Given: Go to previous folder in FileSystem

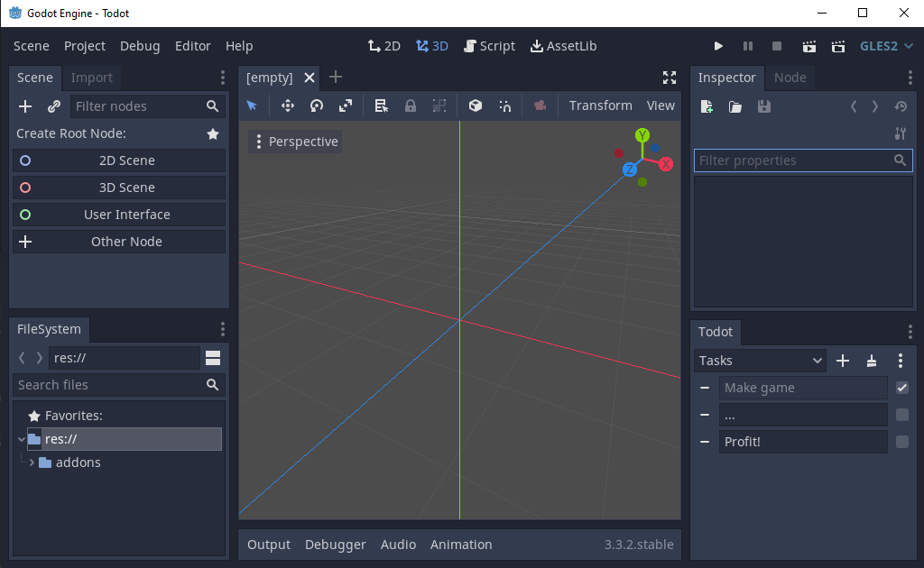Looking at the screenshot, I should click(22, 358).
